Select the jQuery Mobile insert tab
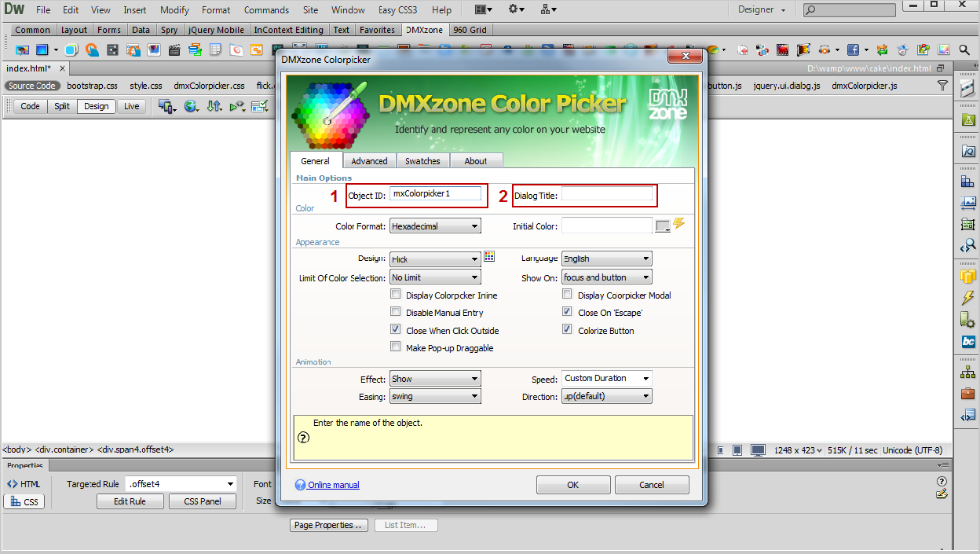Screen dimensions: 980x554 (x=216, y=30)
